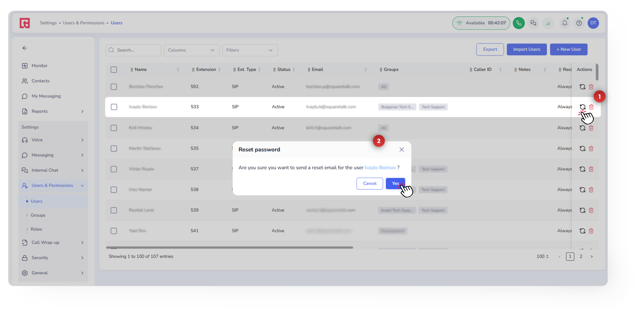Viewport: 644px width, 309px height.
Task: Check the box for extension 541 row
Action: click(114, 231)
